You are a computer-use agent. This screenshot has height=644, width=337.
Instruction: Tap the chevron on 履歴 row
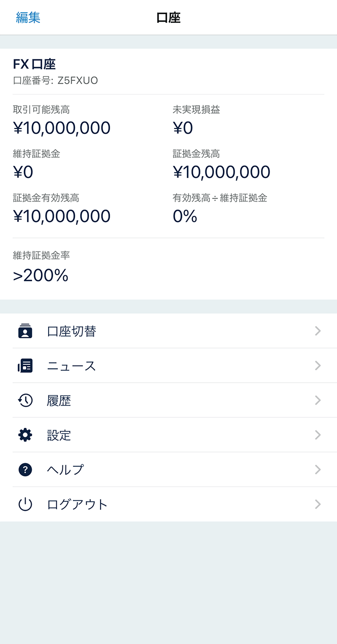point(318,400)
